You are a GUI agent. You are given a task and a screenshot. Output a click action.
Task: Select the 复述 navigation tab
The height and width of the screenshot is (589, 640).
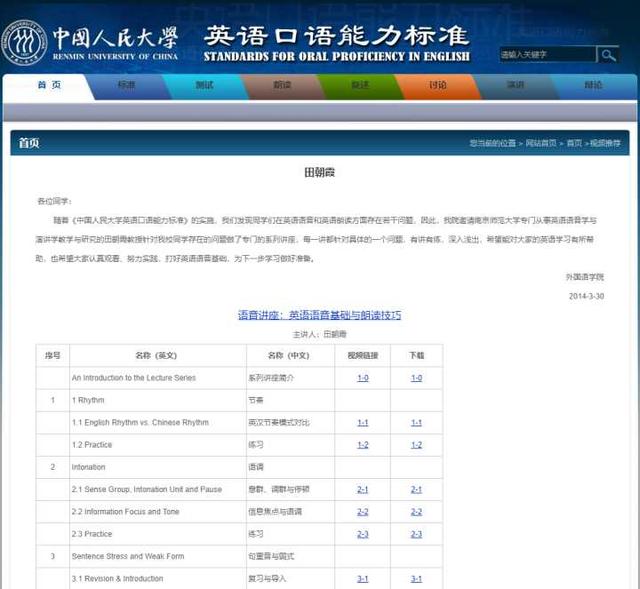click(x=360, y=86)
